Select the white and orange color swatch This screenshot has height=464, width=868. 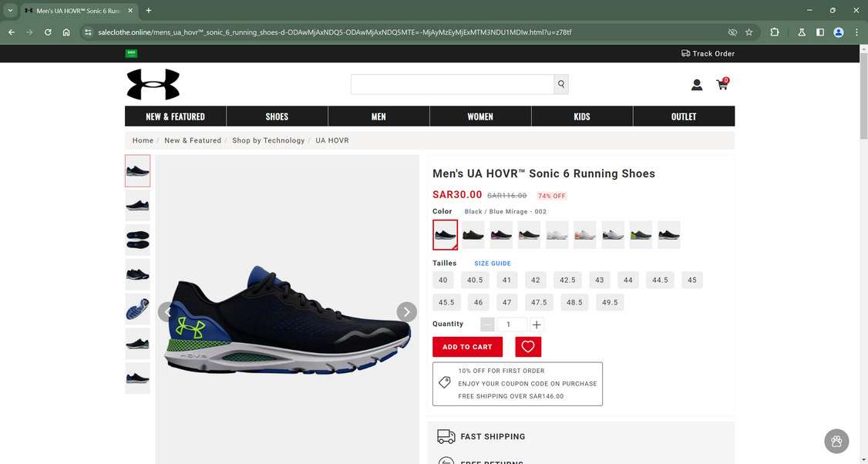click(x=584, y=235)
